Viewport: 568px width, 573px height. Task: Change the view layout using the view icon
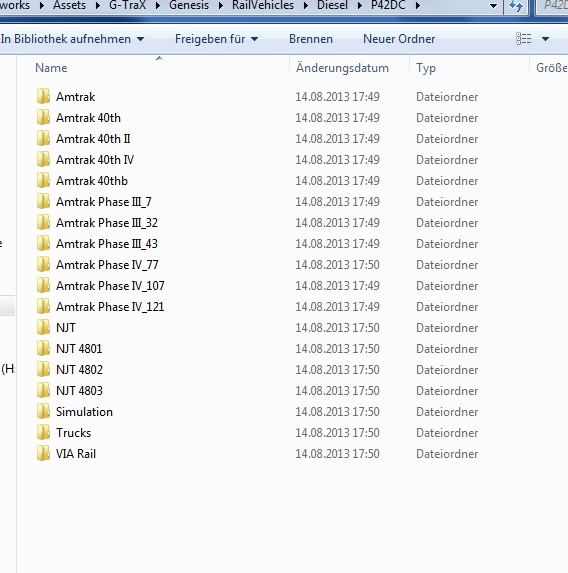click(x=523, y=39)
